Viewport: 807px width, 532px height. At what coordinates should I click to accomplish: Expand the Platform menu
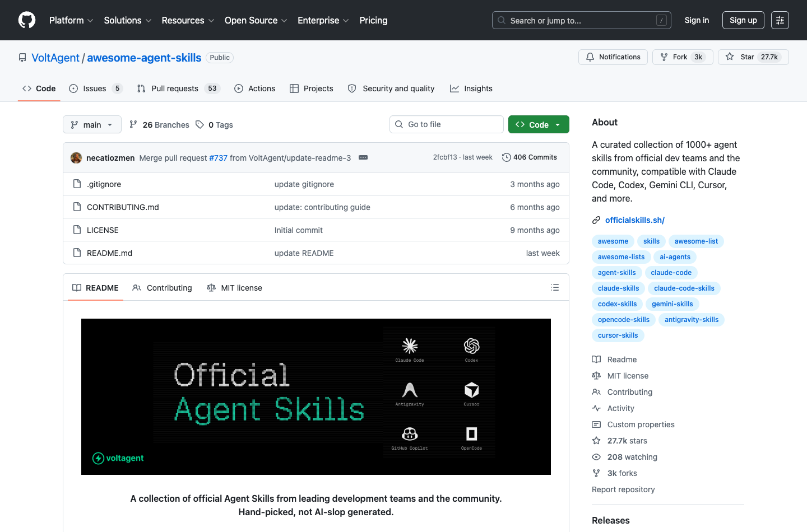[x=71, y=20]
